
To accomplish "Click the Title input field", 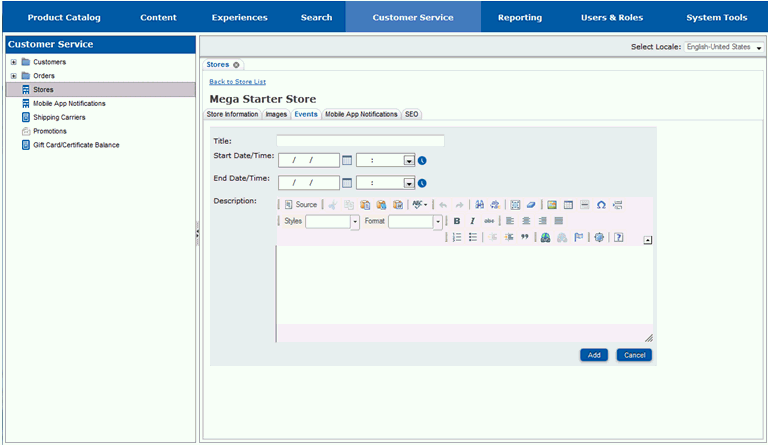I will pos(360,141).
